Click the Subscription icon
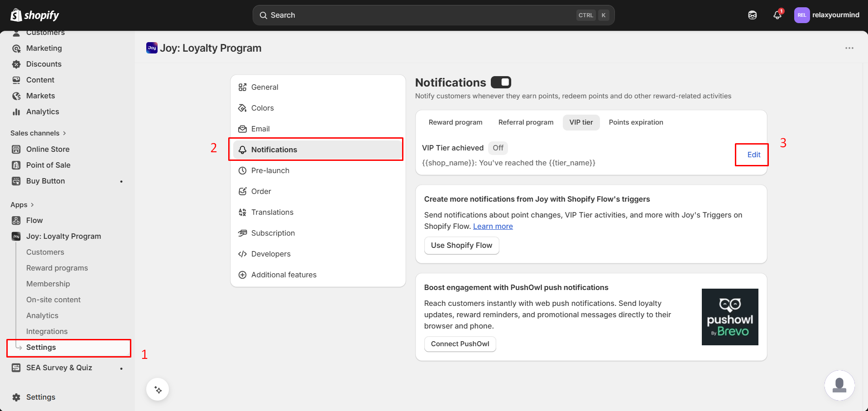The width and height of the screenshot is (868, 411). 243,233
